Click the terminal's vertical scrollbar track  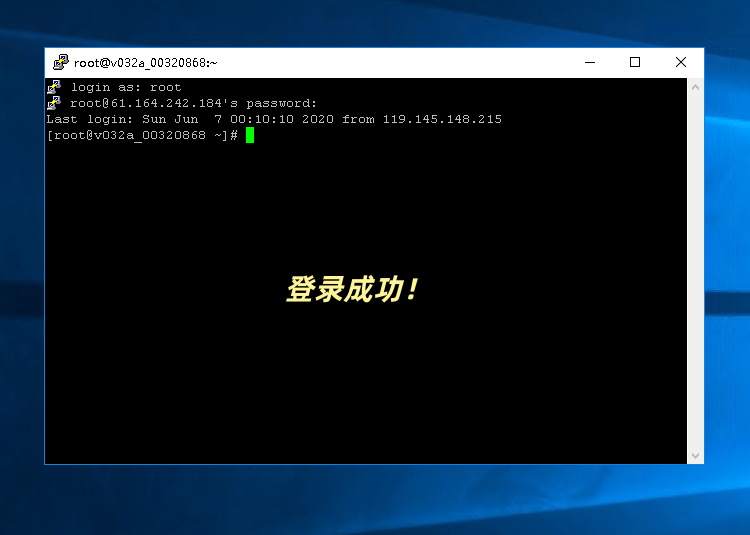point(695,270)
